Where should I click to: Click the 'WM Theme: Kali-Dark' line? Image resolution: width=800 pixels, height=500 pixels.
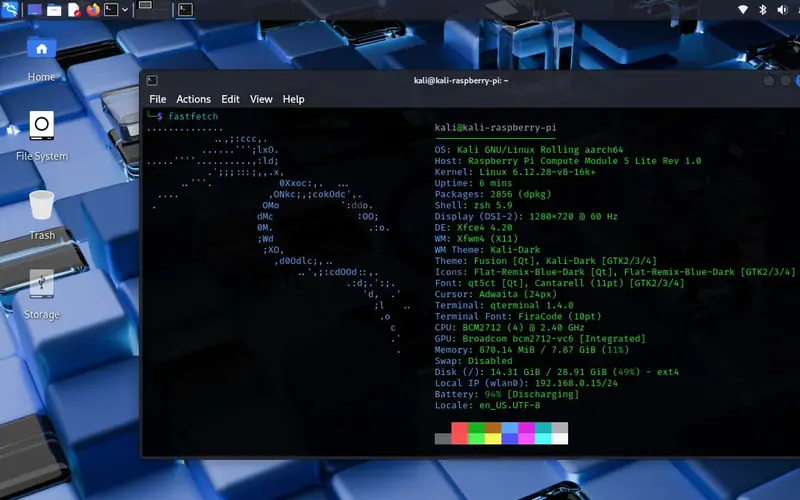[x=487, y=250]
